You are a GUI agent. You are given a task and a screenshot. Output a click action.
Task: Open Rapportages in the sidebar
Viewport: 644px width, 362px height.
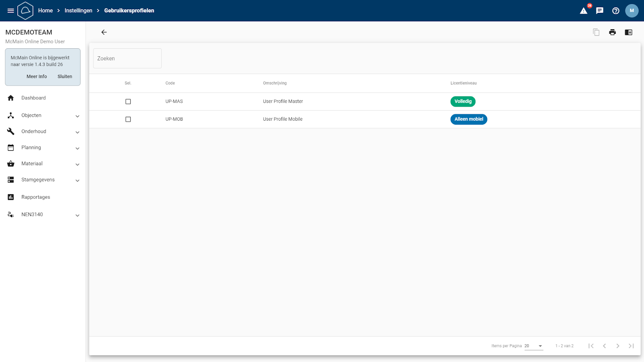coord(35,197)
